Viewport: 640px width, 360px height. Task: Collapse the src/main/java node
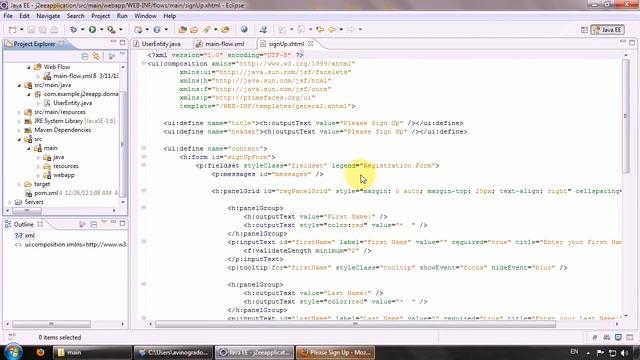point(19,85)
